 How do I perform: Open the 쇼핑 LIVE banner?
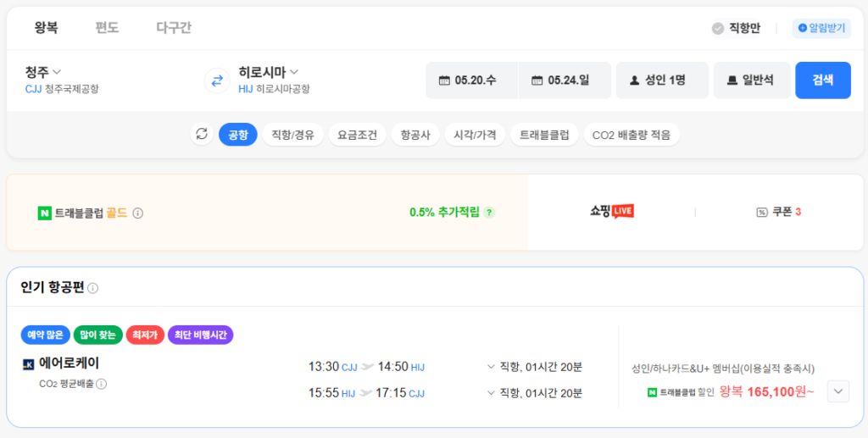tap(612, 212)
